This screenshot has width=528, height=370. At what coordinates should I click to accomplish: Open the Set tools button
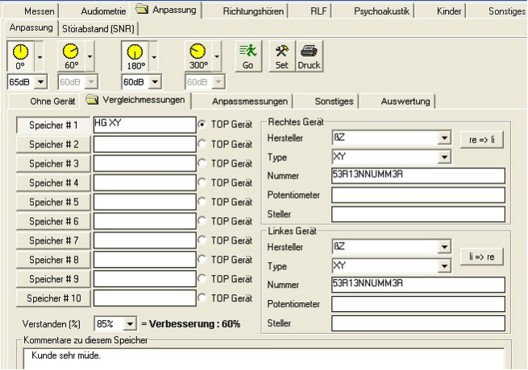pos(282,56)
